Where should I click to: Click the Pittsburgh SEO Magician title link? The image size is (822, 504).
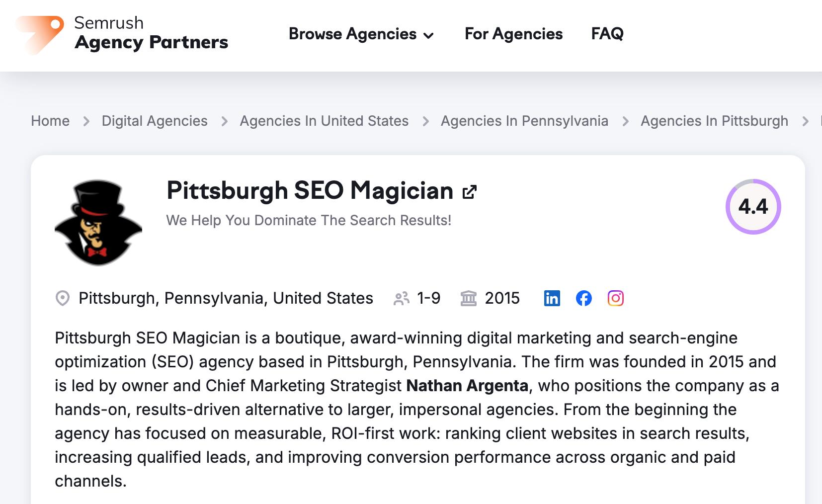310,191
